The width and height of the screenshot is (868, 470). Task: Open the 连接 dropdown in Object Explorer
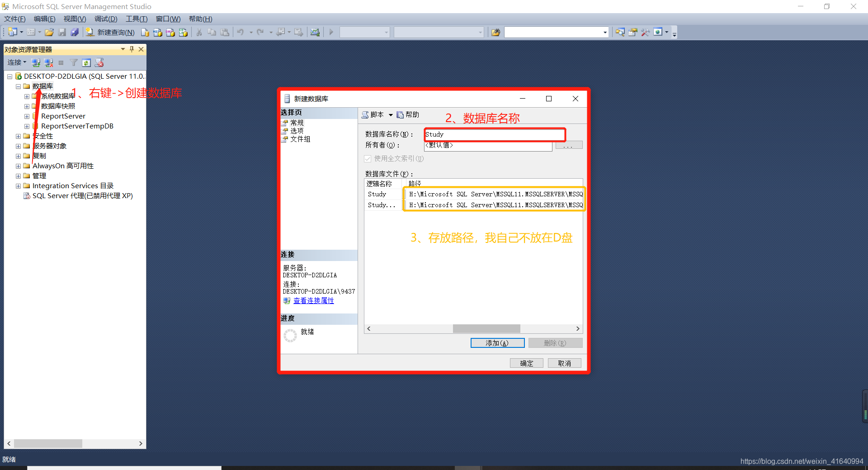click(17, 62)
